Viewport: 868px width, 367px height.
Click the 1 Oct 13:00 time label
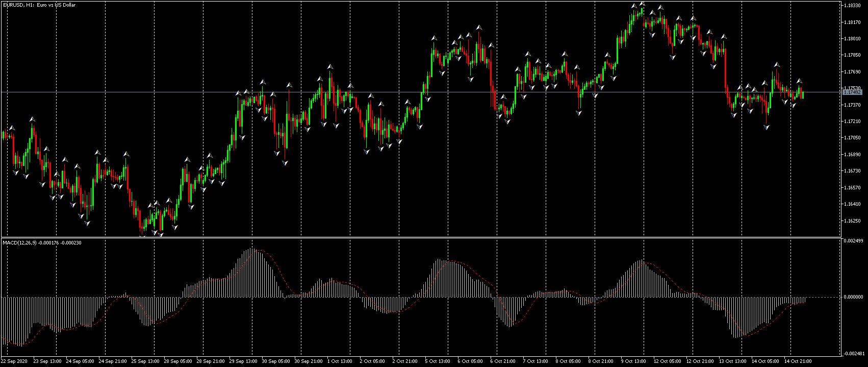pos(340,361)
